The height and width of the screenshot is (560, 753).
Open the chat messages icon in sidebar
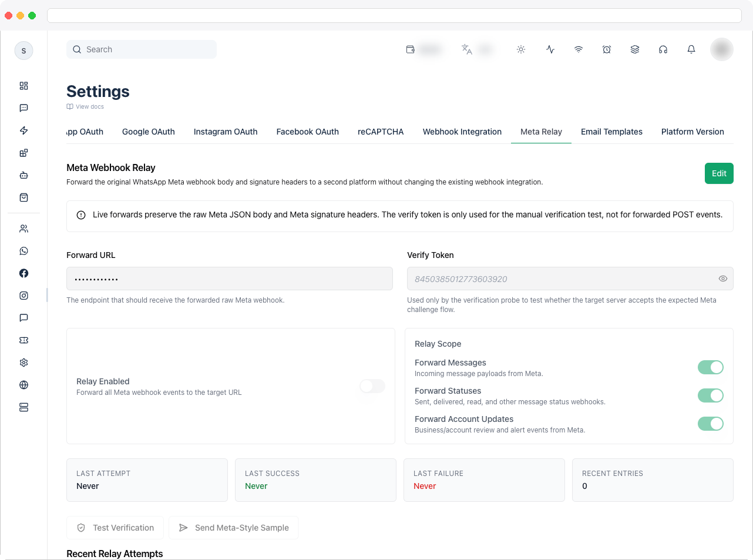(23, 108)
